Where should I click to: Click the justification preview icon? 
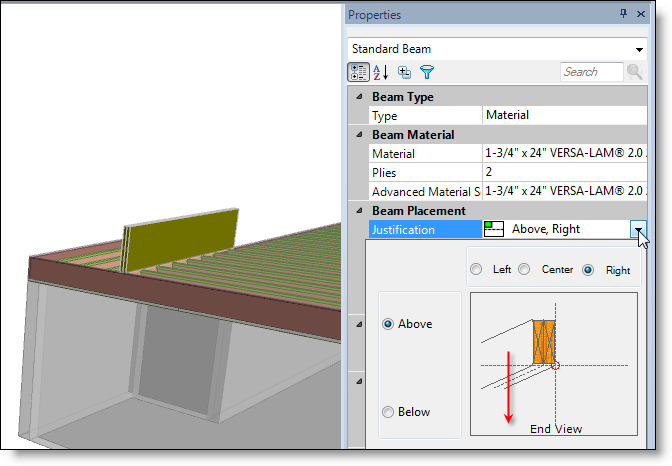pos(493,229)
